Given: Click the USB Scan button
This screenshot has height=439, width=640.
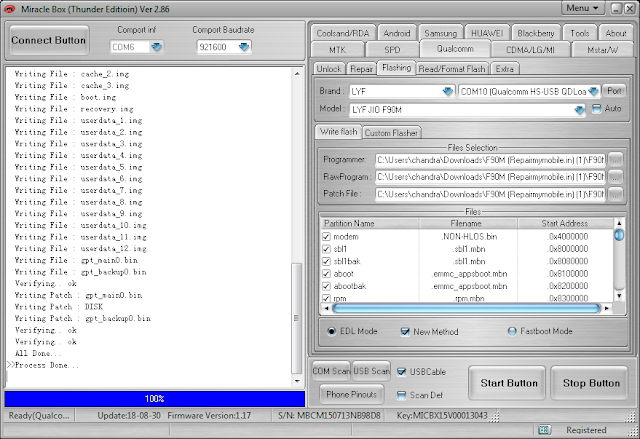Looking at the screenshot, I should (x=371, y=371).
